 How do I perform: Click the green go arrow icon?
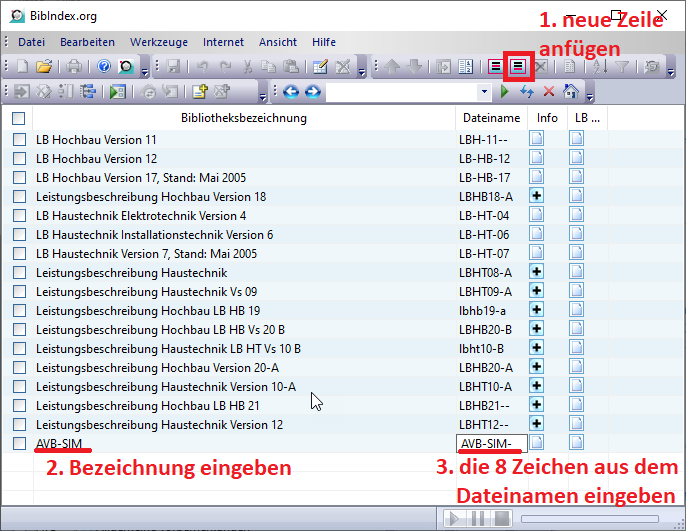[505, 92]
